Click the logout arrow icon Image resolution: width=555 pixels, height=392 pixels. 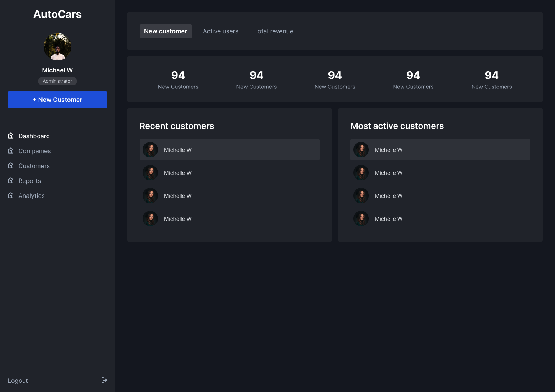(104, 380)
